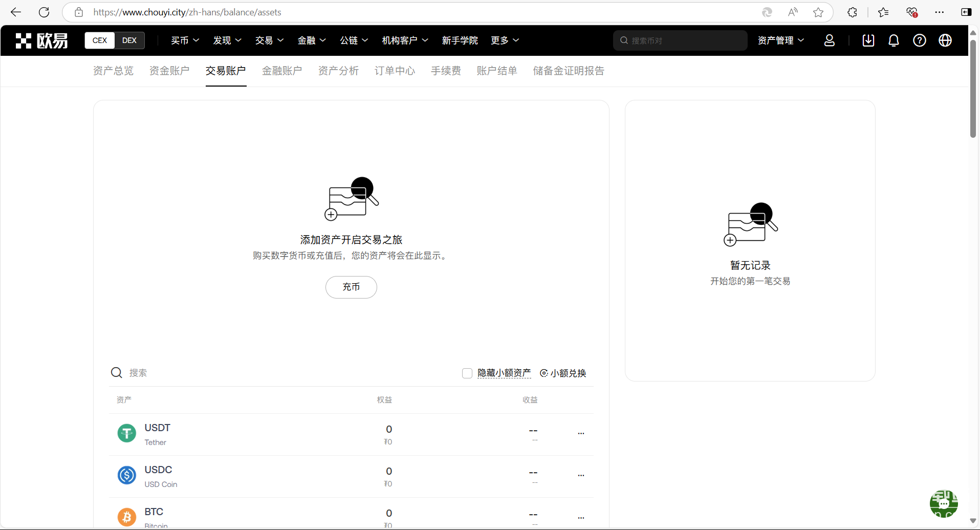The height and width of the screenshot is (530, 980).
Task: Select the CEX mode toggle
Action: (100, 40)
